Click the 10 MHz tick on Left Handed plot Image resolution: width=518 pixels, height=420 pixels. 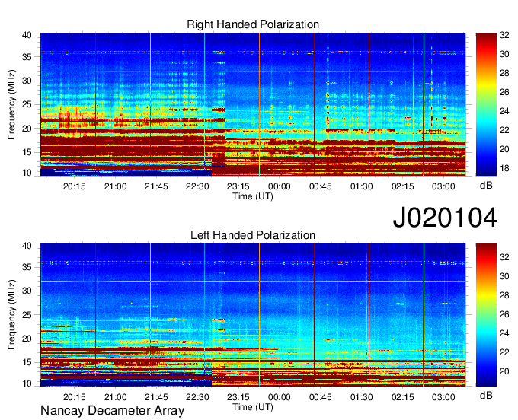[x=27, y=383]
